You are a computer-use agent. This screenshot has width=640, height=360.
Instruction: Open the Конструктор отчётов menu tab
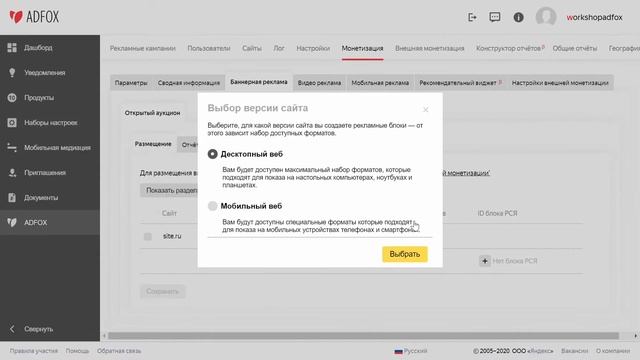(509, 48)
